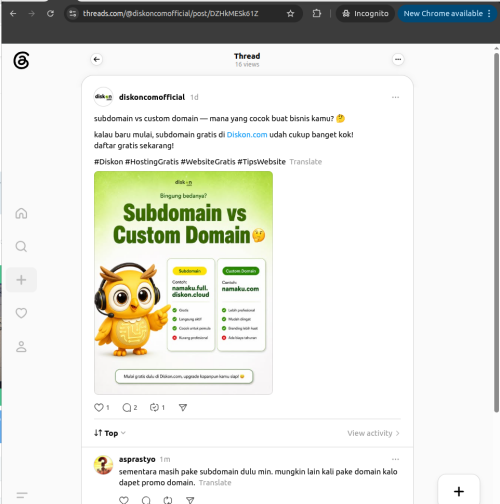Translate asprastyo's reply
Screen dimensions: 500x504
tap(215, 483)
